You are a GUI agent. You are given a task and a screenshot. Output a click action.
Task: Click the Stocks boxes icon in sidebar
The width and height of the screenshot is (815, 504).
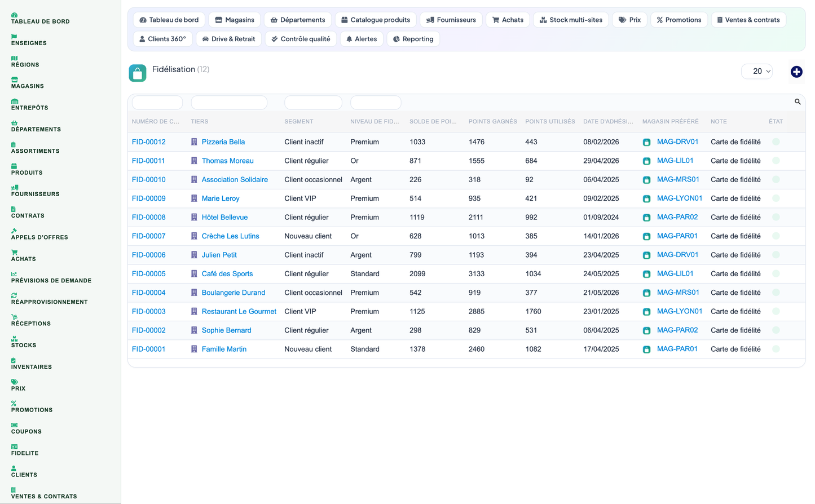[14, 339]
